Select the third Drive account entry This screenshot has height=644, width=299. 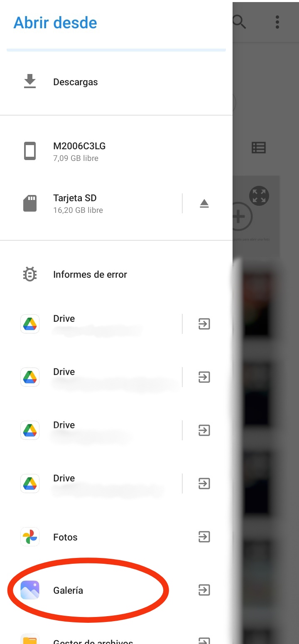tap(91, 430)
